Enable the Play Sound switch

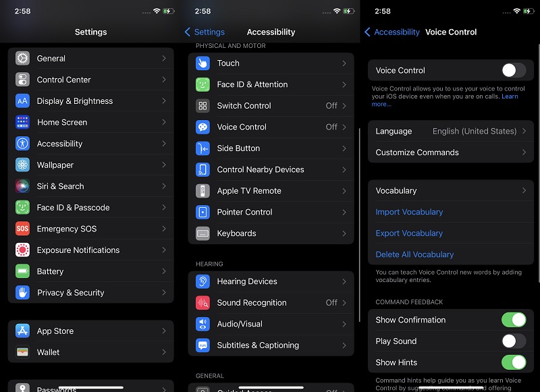click(514, 341)
